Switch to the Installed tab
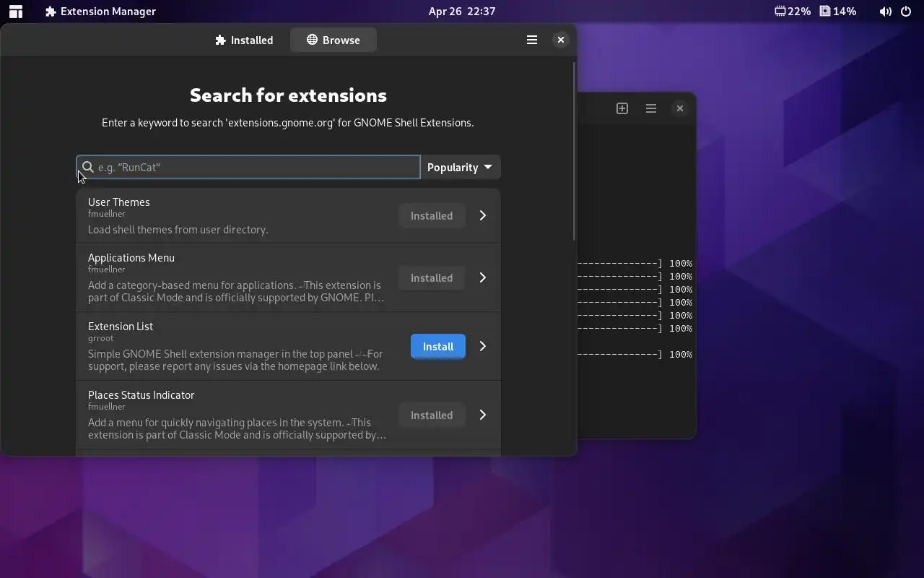 (244, 40)
